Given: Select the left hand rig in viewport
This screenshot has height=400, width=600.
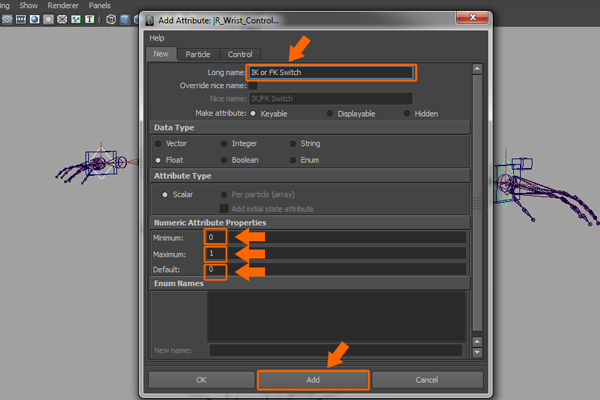Looking at the screenshot, I should coord(96,165).
